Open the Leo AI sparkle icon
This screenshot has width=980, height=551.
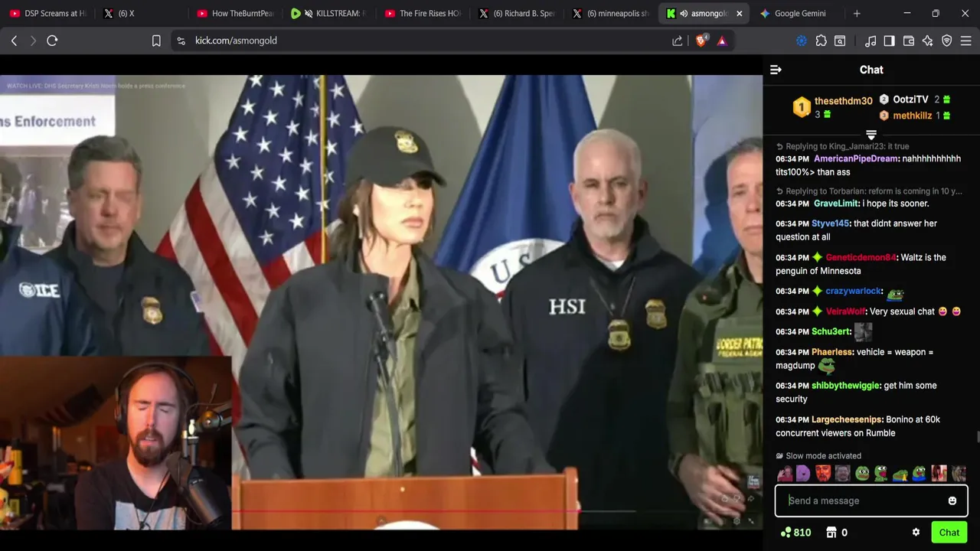(x=927, y=41)
